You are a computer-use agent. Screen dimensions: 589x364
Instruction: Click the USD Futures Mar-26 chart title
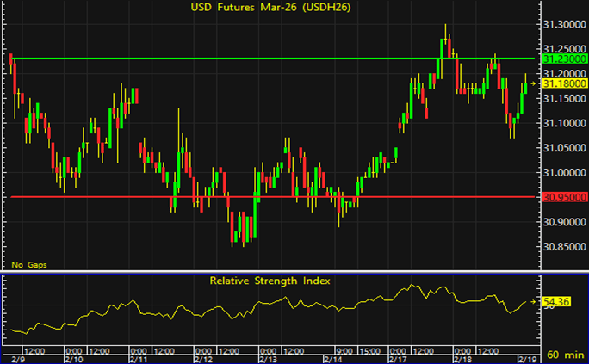point(272,9)
